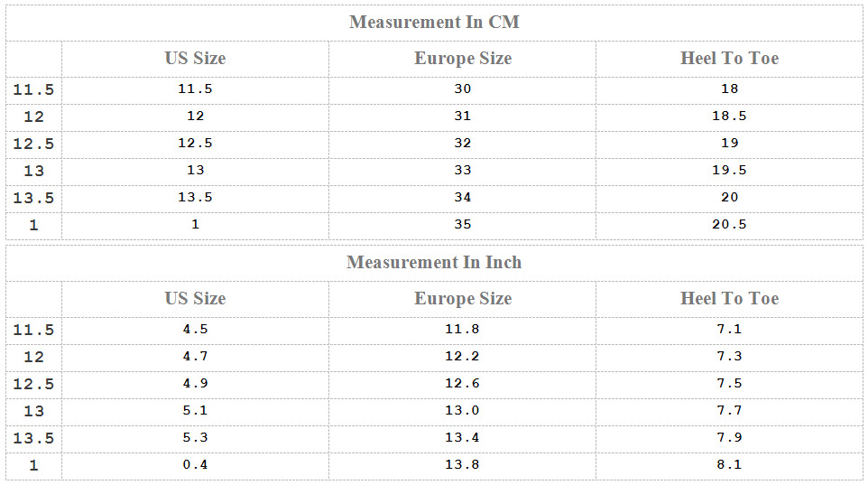Select Europe size 30 cell
Screen dimensions: 868x485
coord(463,89)
